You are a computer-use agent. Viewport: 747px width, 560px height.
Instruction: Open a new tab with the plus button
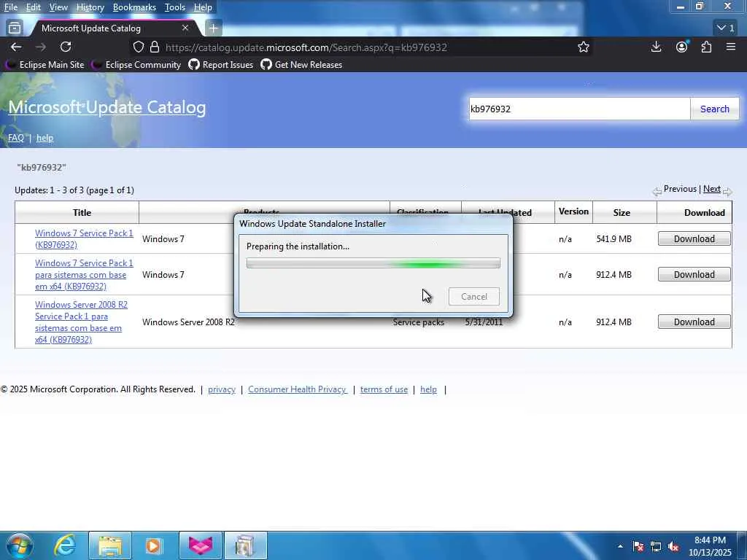[x=214, y=28]
